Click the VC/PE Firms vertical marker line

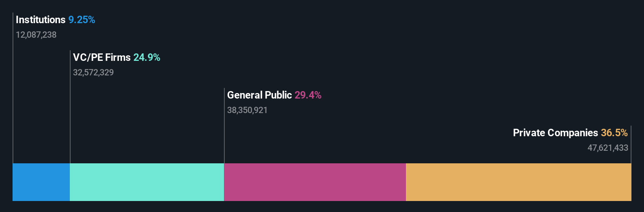point(70,107)
